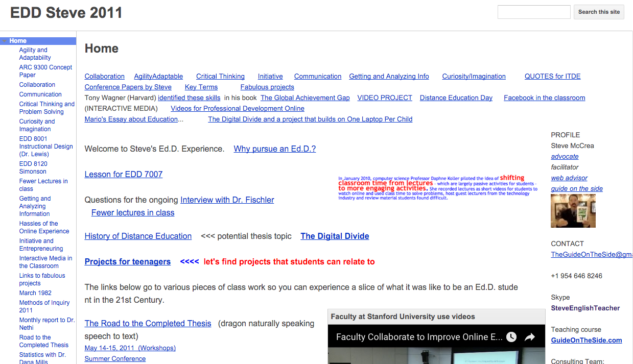Open the Fabulous projects top link

pyautogui.click(x=267, y=87)
